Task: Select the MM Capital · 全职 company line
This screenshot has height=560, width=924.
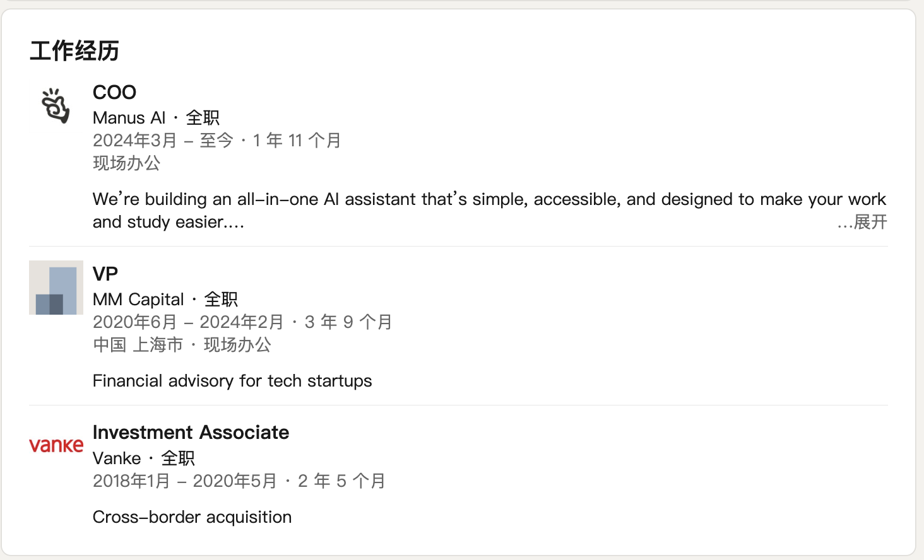Action: [165, 300]
